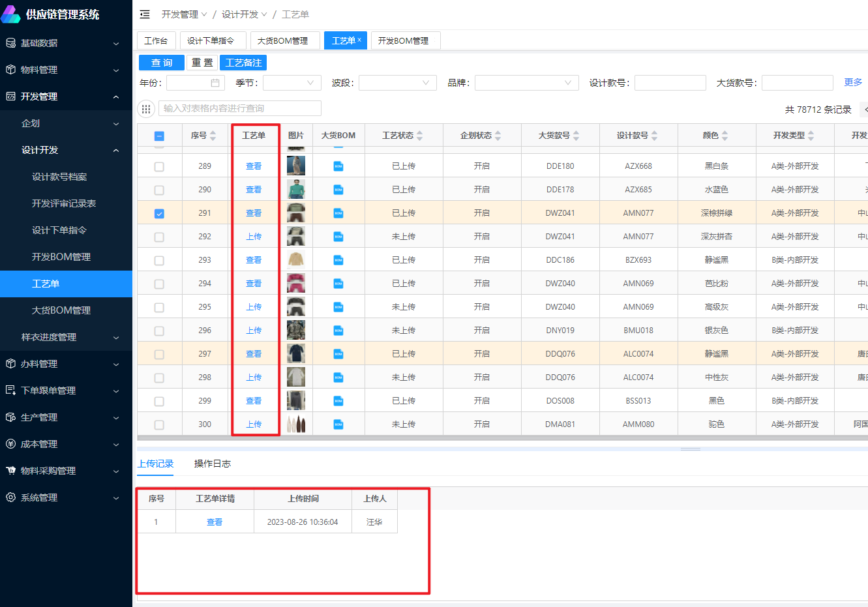The width and height of the screenshot is (868, 607).
Task: Open the column settings grid icon
Action: tap(146, 109)
